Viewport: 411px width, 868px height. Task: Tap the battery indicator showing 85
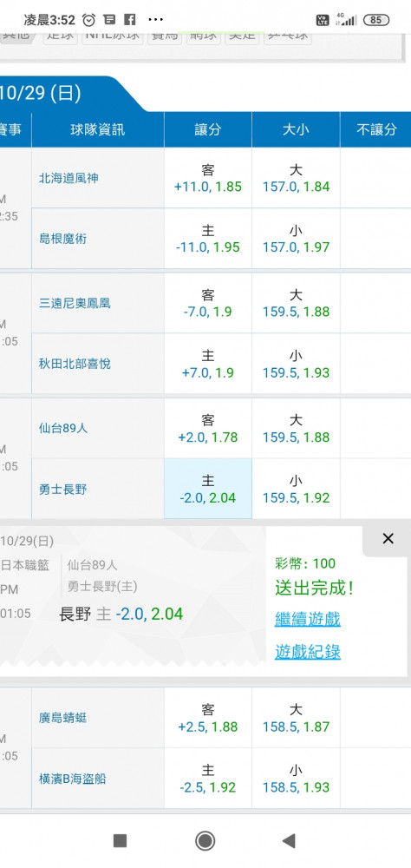tap(376, 20)
